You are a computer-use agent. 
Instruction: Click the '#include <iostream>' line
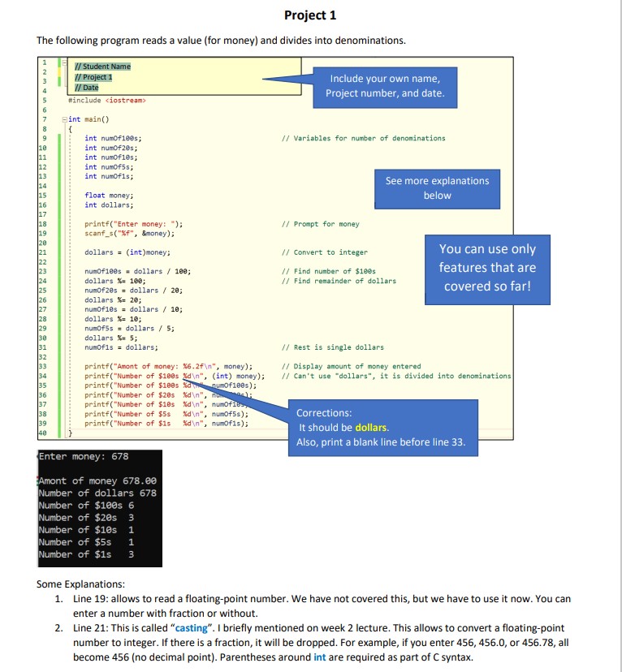pos(106,101)
